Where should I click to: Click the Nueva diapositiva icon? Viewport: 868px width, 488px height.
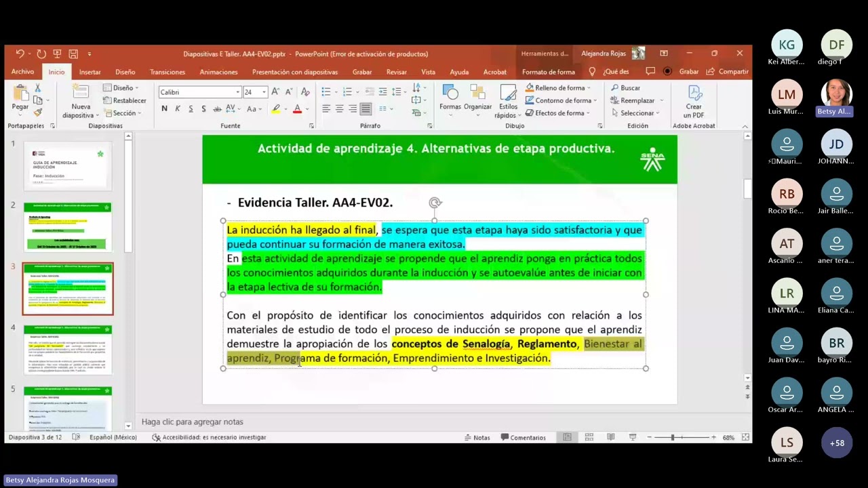pos(81,93)
